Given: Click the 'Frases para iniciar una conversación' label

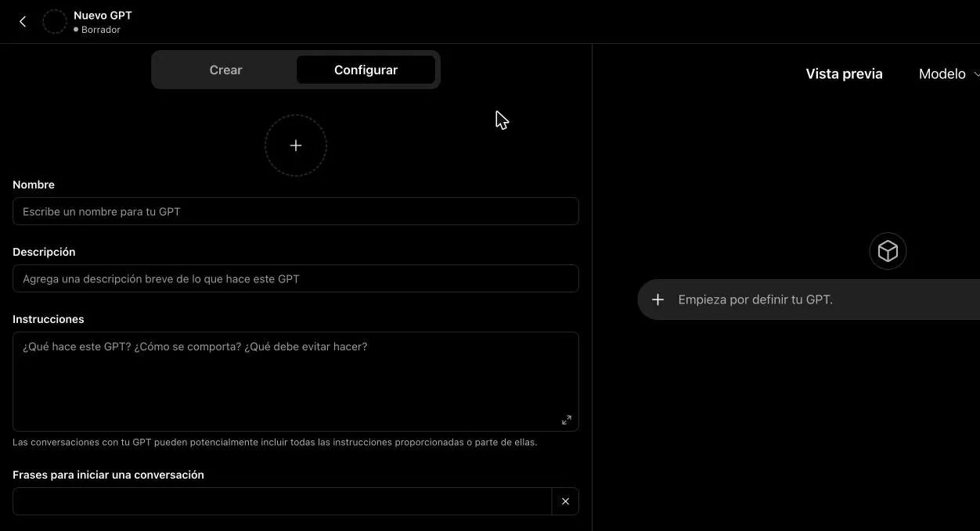Looking at the screenshot, I should tap(108, 475).
